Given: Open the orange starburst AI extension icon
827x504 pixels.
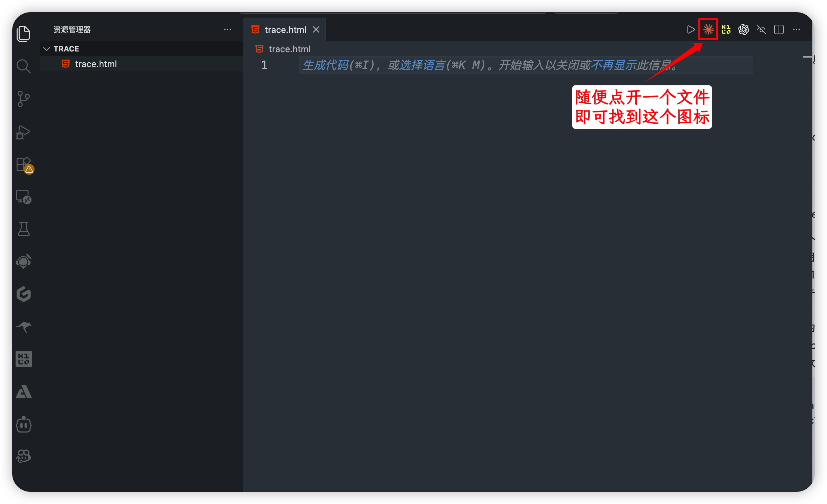Looking at the screenshot, I should (x=708, y=29).
